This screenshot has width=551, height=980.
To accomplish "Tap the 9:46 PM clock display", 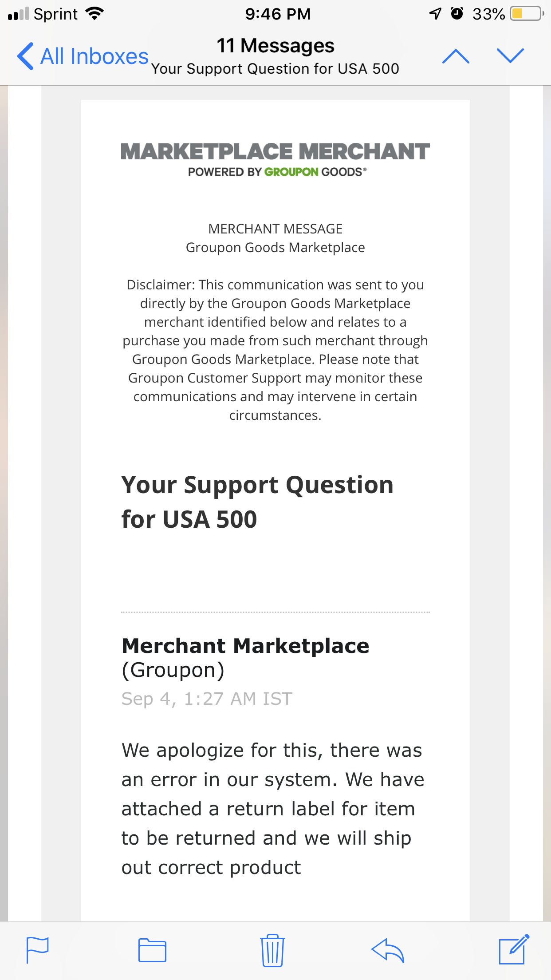I will (278, 13).
